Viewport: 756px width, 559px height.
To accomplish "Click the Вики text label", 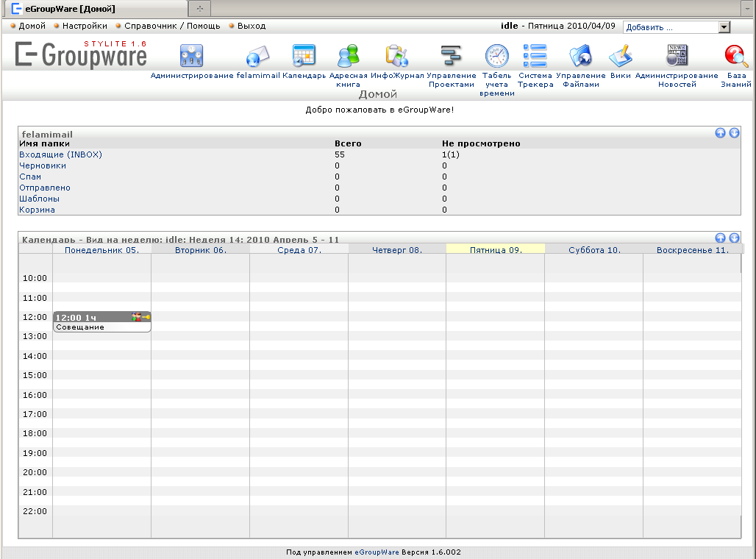I will point(621,75).
